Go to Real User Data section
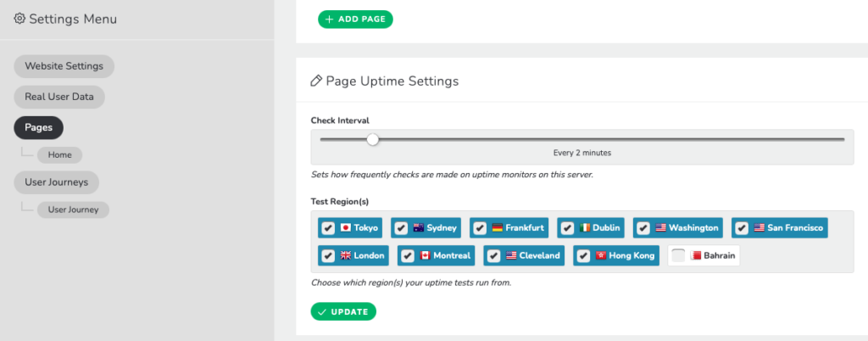 point(59,97)
